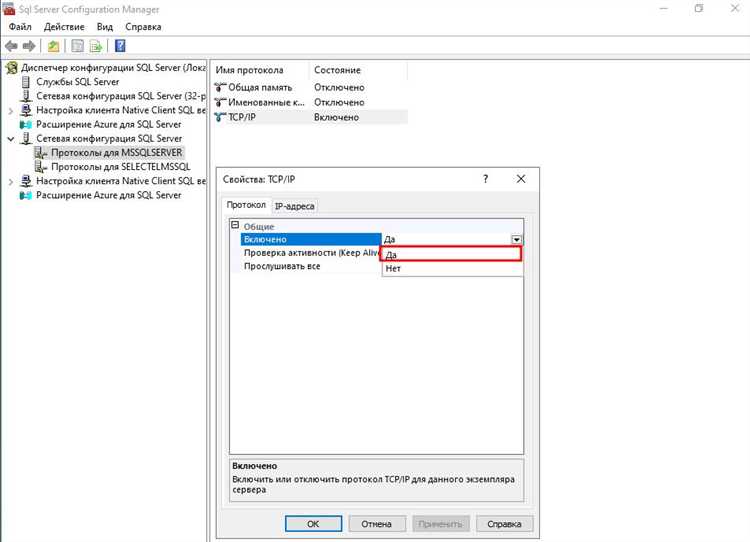The image size is (750, 542).
Task: Click the Forward arrow in the toolbar
Action: pos(29,46)
